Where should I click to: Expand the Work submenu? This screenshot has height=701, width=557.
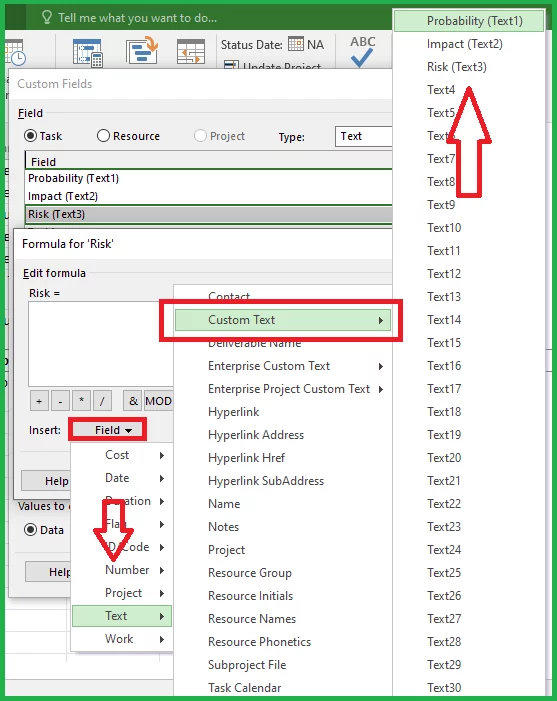click(x=122, y=639)
